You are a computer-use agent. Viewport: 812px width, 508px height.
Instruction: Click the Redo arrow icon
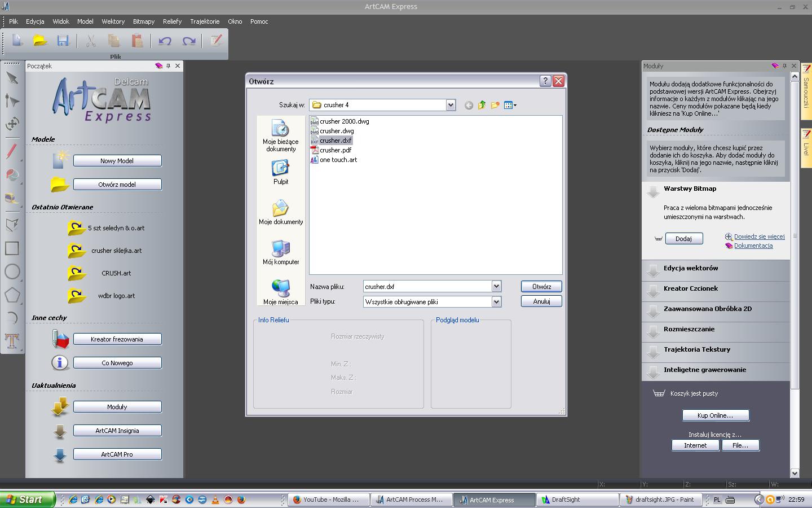(x=189, y=41)
